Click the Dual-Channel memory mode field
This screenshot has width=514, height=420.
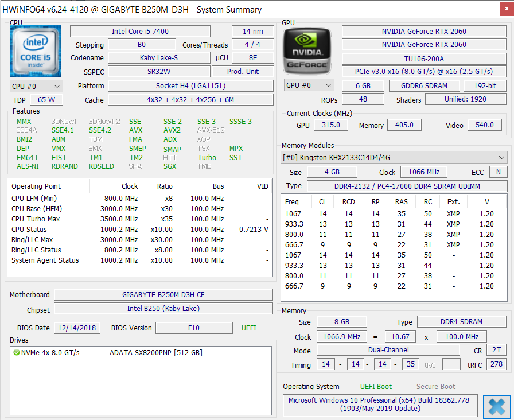pyautogui.click(x=388, y=350)
